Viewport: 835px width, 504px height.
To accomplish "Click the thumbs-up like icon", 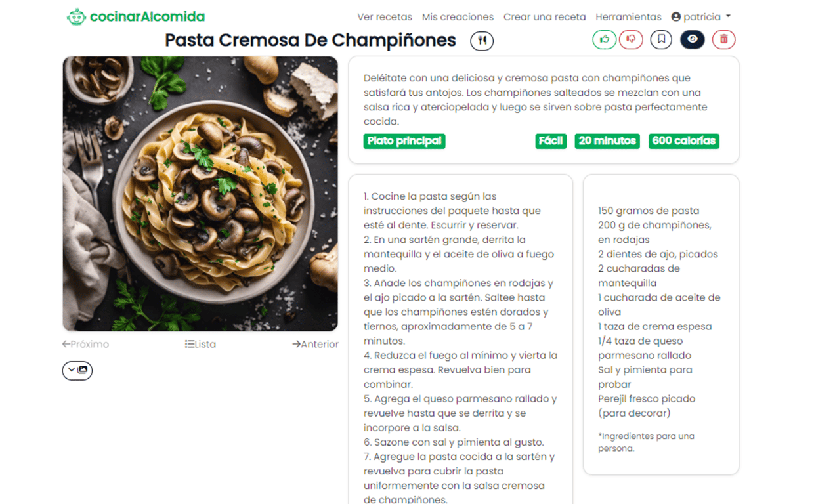I will click(x=604, y=39).
